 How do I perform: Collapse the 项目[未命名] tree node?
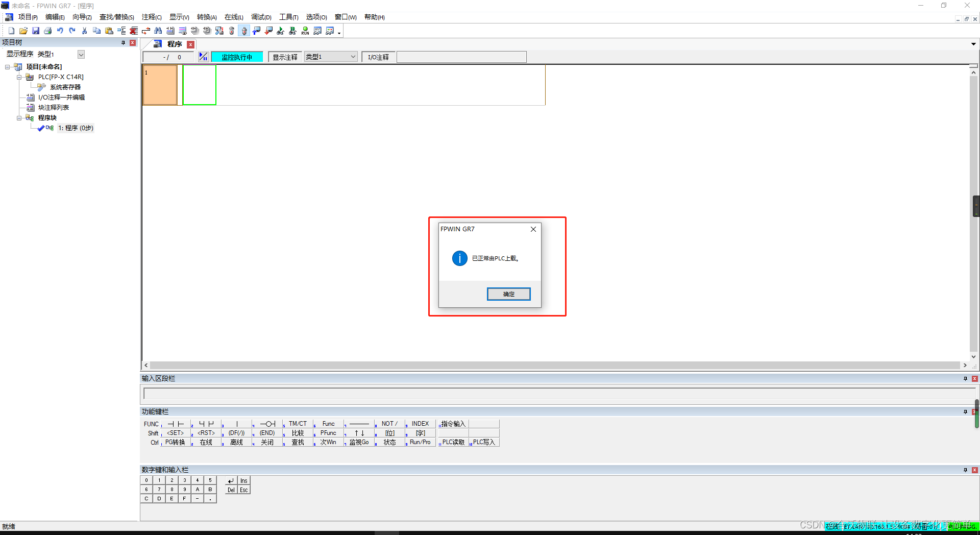[8, 67]
